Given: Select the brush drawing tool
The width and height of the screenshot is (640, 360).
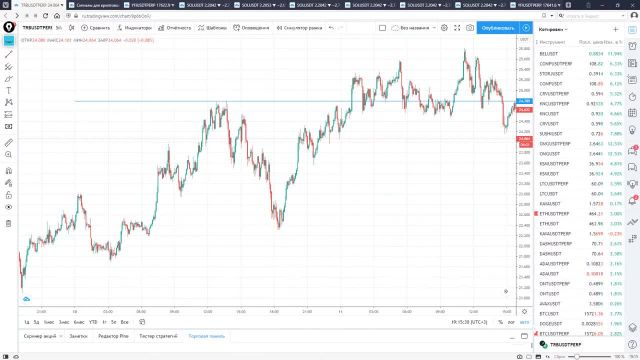Looking at the screenshot, I should point(9,79).
